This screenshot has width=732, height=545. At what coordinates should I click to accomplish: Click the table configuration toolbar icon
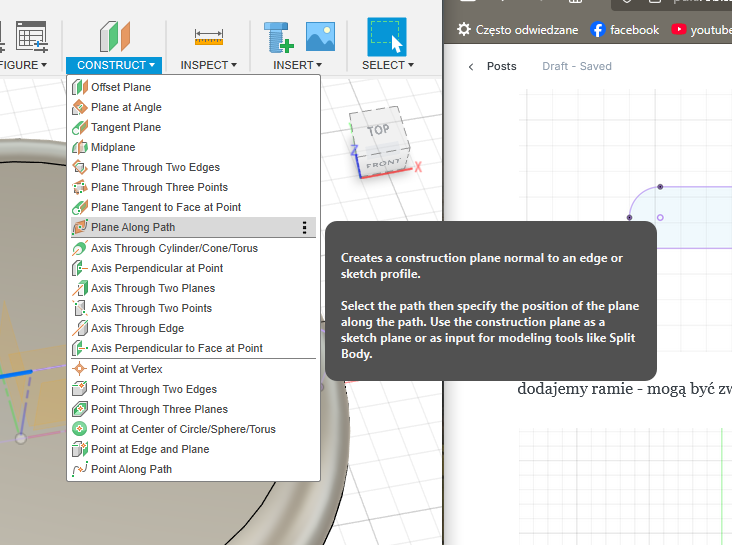31,36
